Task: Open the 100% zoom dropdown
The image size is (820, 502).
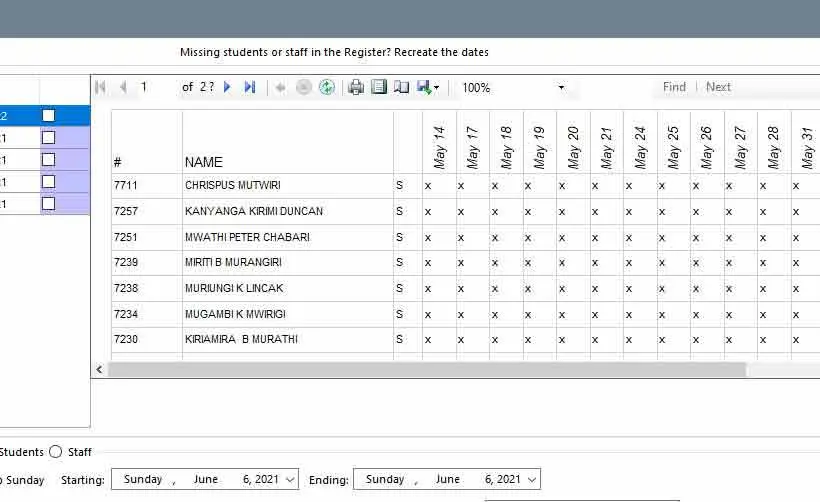Action: 561,87
